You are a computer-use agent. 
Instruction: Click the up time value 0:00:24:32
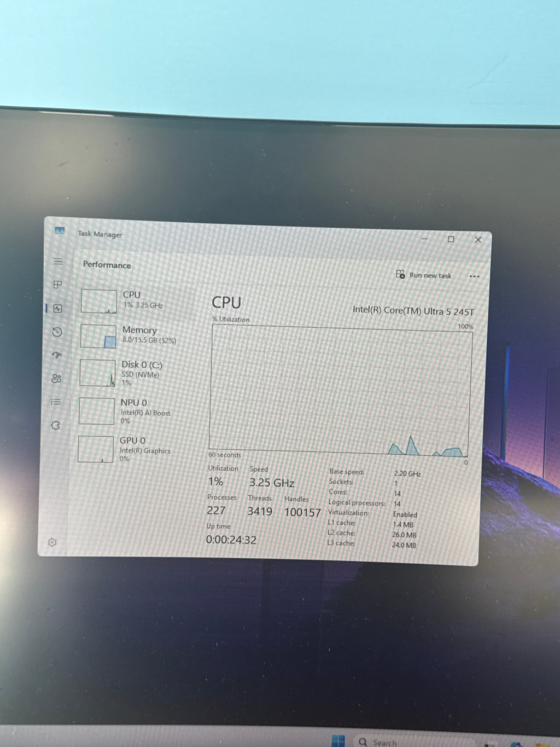pos(231,540)
